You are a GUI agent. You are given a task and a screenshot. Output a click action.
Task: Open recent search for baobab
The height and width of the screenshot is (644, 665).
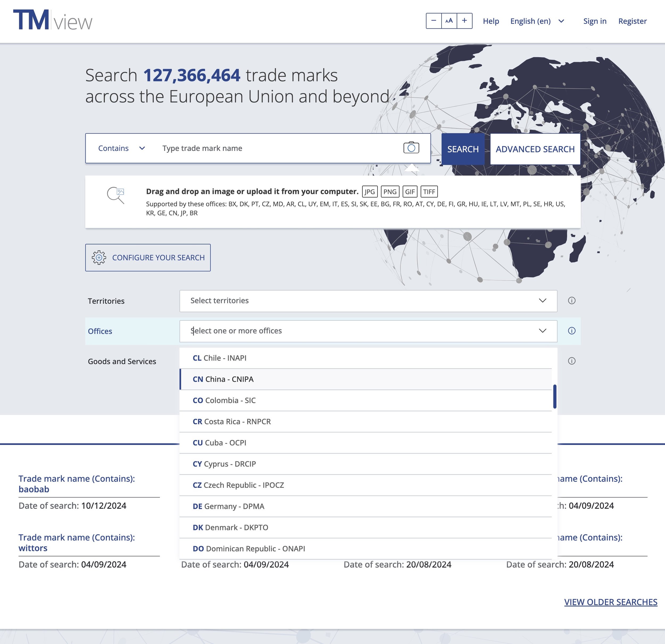[x=77, y=484]
